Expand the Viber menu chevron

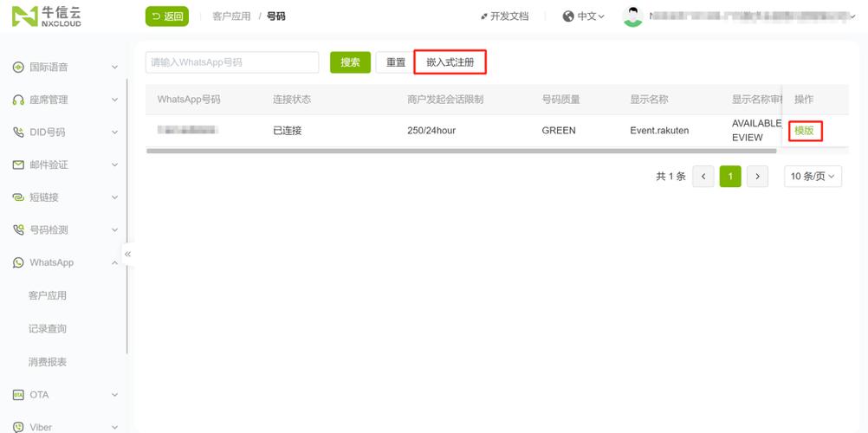[x=114, y=427]
